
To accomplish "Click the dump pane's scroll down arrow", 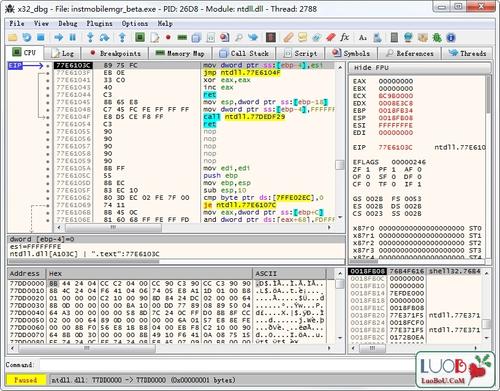I will pos(340,338).
